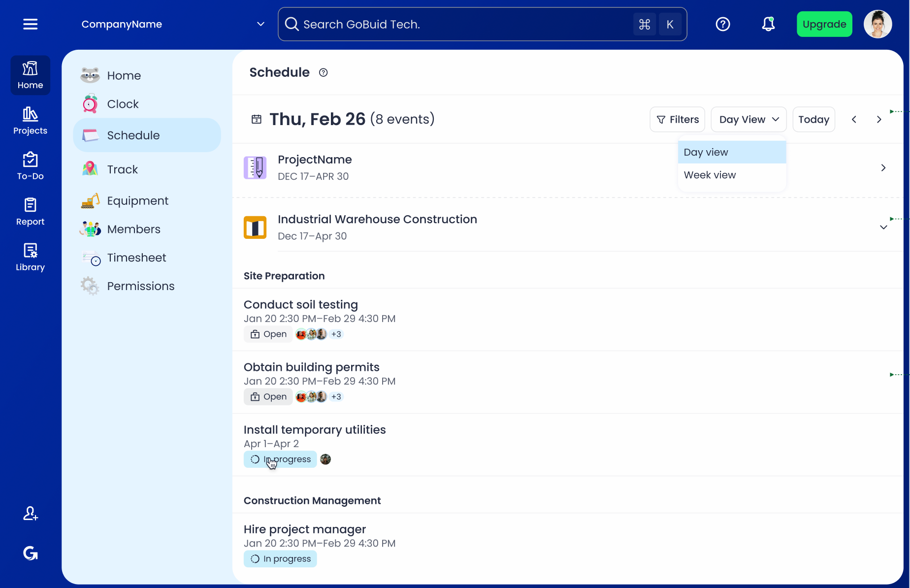Viewport: 910px width, 588px height.
Task: Open Timesheet in the sidebar
Action: (136, 258)
